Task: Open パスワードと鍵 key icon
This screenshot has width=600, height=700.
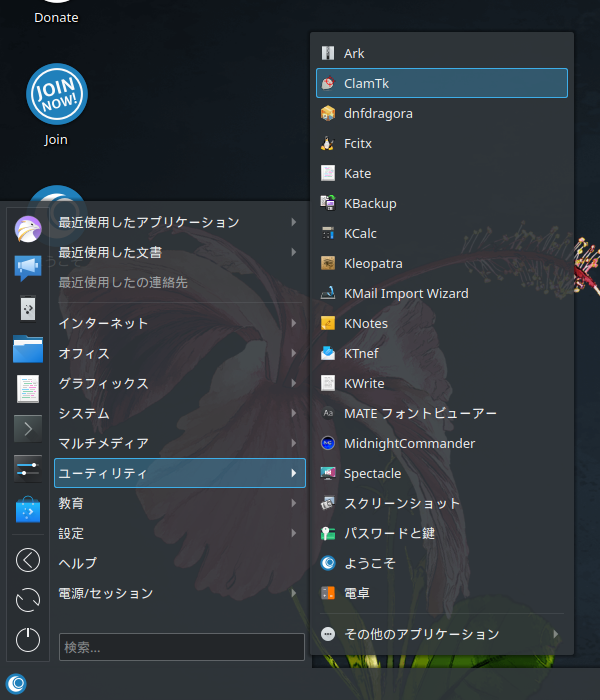Action: pos(328,533)
